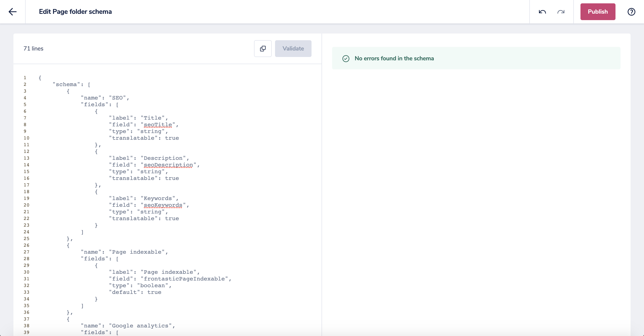Click the green success checkmark icon
This screenshot has width=644, height=336.
coord(346,58)
